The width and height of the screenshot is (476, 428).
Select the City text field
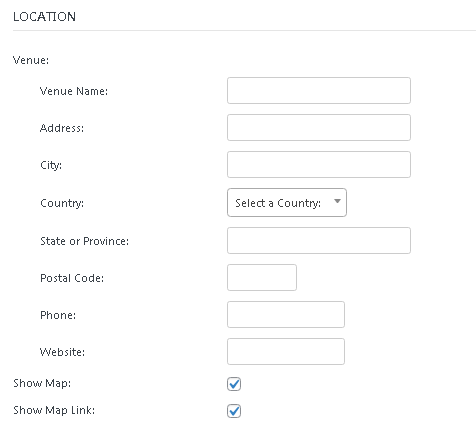point(319,165)
